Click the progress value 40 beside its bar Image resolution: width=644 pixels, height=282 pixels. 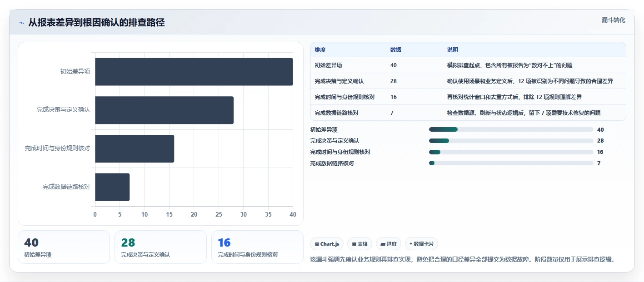(600, 130)
